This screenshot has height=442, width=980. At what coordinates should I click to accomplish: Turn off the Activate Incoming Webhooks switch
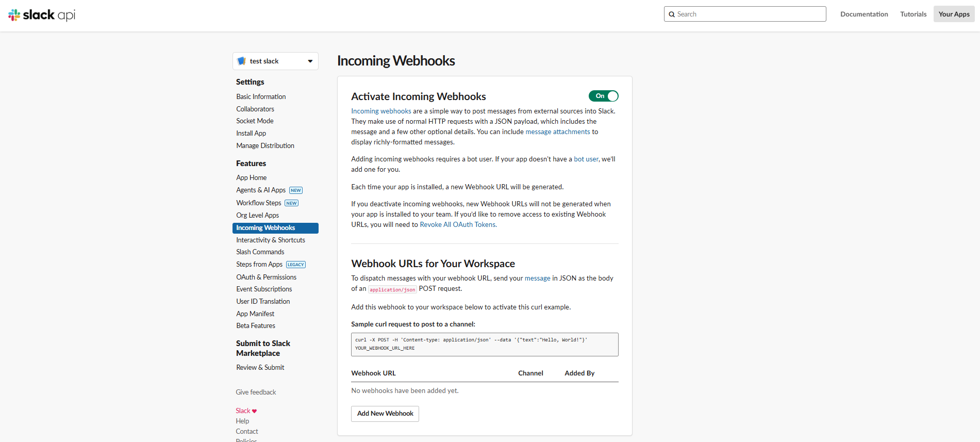point(603,96)
